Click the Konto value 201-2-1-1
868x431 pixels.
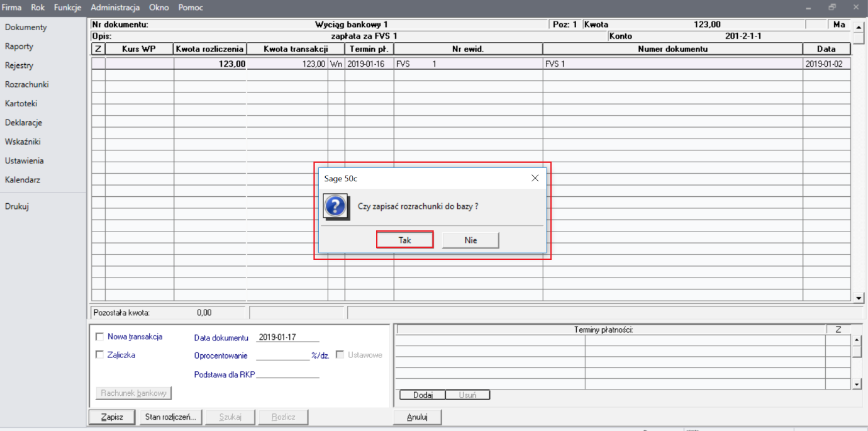coord(743,36)
